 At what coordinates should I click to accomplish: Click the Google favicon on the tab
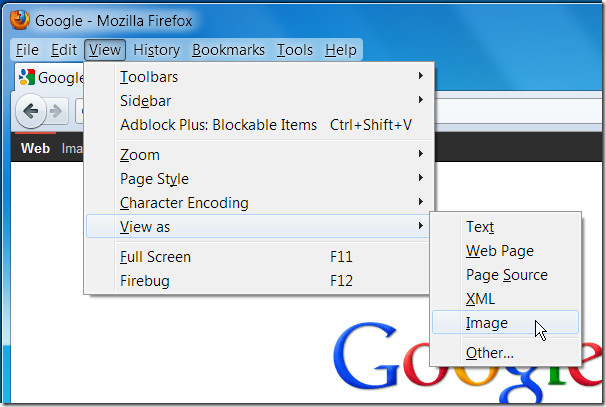tap(27, 77)
